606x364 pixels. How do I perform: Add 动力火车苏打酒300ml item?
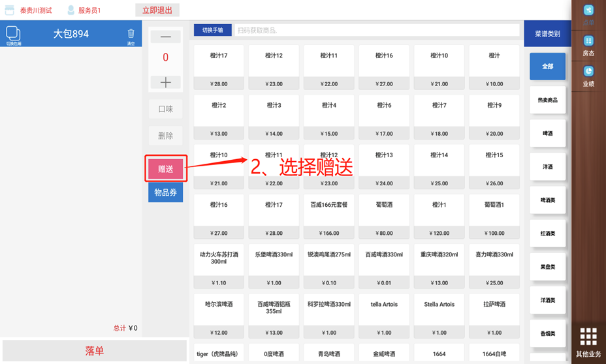(x=219, y=266)
